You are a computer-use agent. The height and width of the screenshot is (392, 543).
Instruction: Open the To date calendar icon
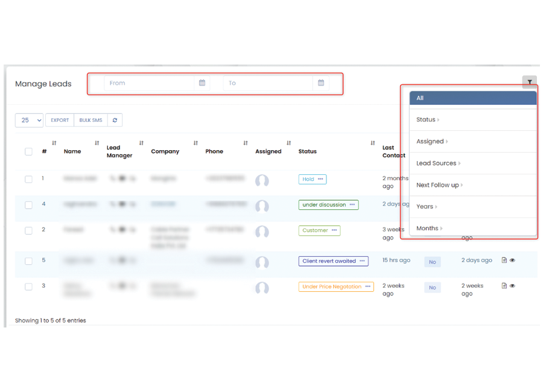[x=321, y=83]
